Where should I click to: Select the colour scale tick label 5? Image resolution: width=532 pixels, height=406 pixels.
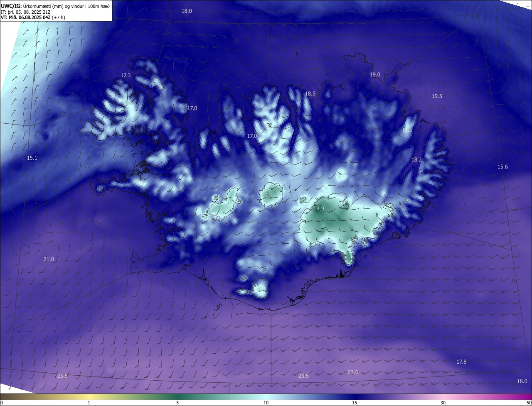coord(177,403)
